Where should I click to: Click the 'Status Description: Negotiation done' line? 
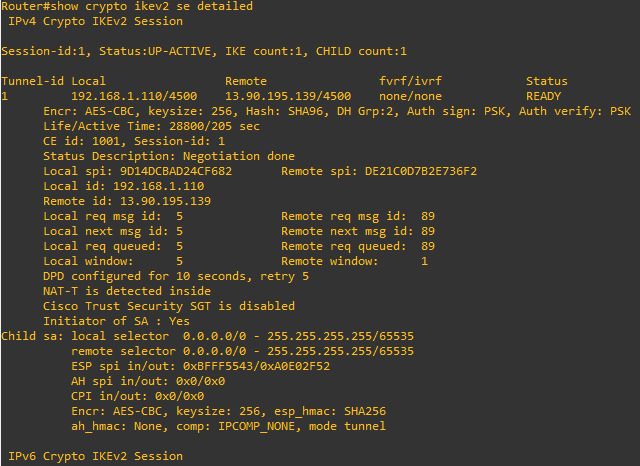[169, 156]
